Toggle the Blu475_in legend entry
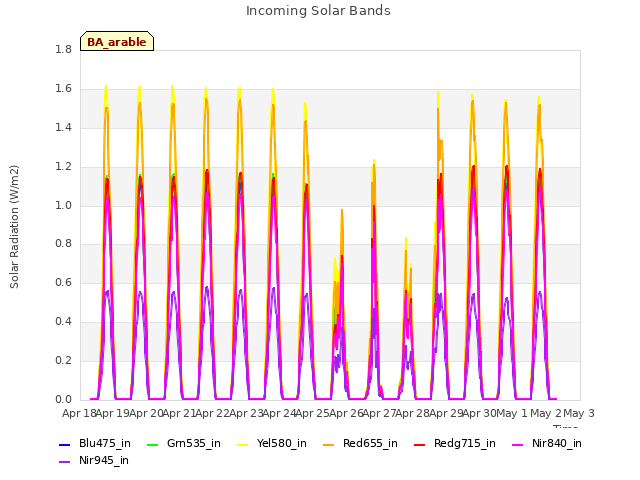The height and width of the screenshot is (480, 640). (x=95, y=444)
